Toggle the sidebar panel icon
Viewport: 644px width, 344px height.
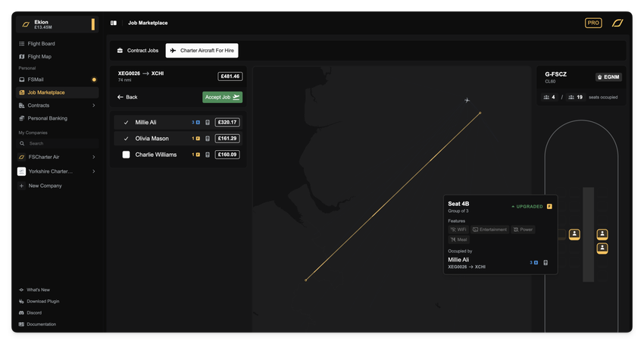[x=114, y=23]
